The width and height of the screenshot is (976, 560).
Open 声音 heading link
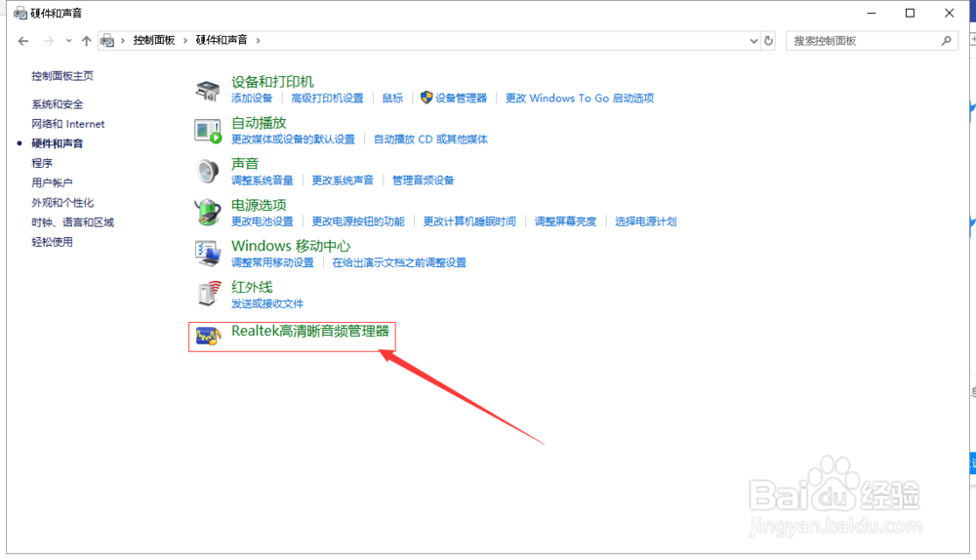(245, 164)
